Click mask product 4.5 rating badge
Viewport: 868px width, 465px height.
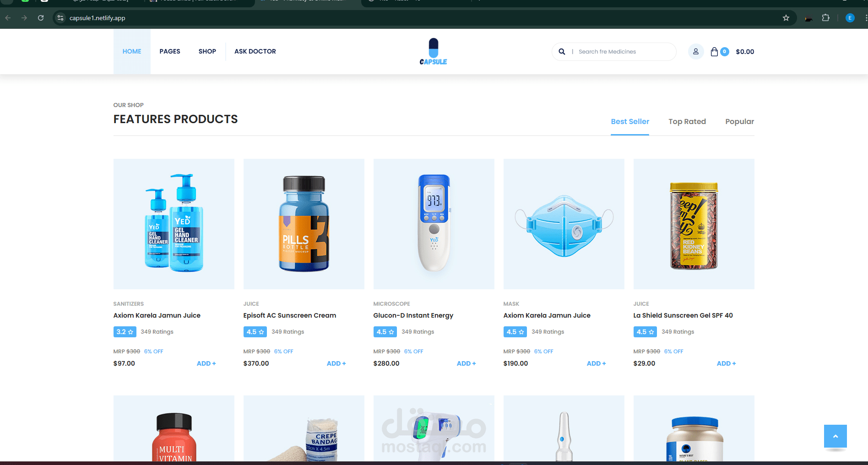515,332
